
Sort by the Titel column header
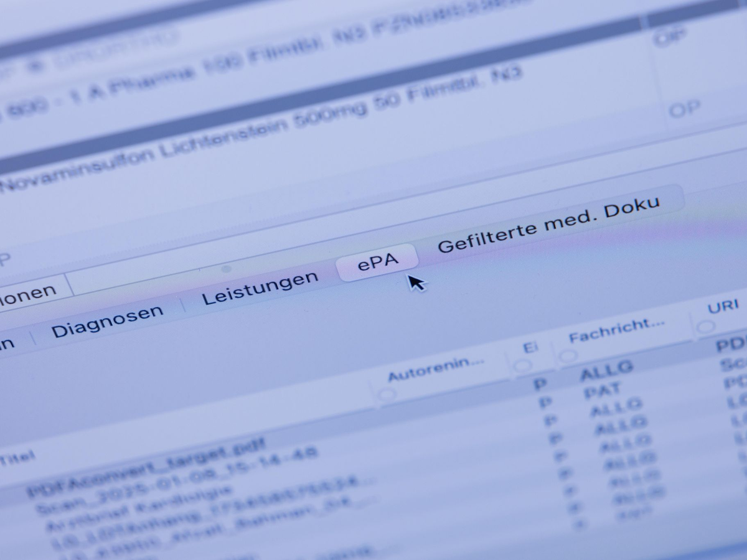coord(17,460)
